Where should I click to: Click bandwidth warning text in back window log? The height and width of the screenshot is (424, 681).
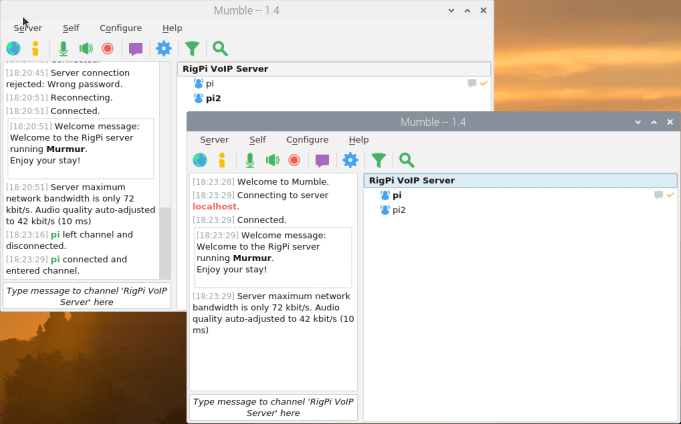81,204
